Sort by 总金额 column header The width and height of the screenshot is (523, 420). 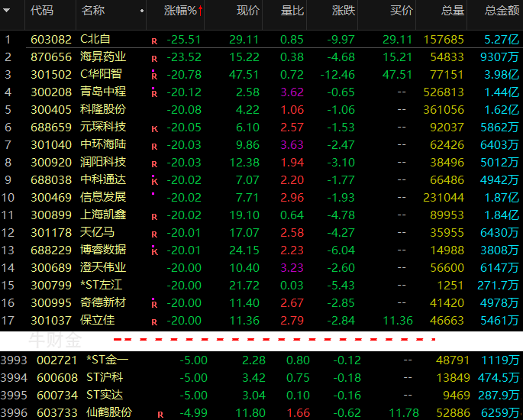502,11
